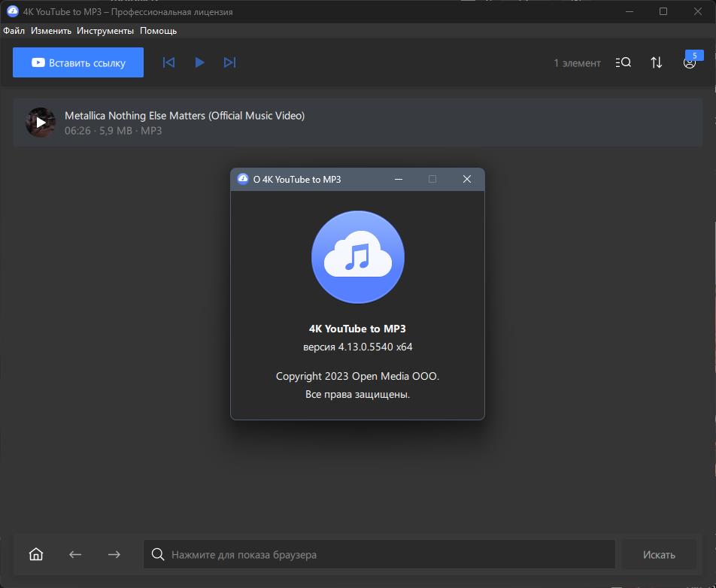Click the main window title bar app icon
This screenshot has height=588, width=716.
(x=13, y=11)
